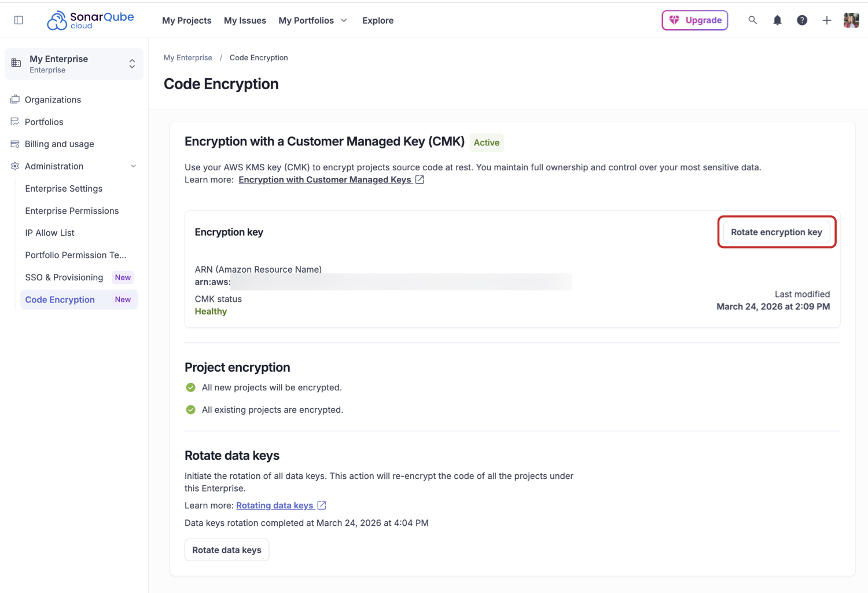Open SSO & Provisioning
Screen dimensions: 868x593
(64, 277)
